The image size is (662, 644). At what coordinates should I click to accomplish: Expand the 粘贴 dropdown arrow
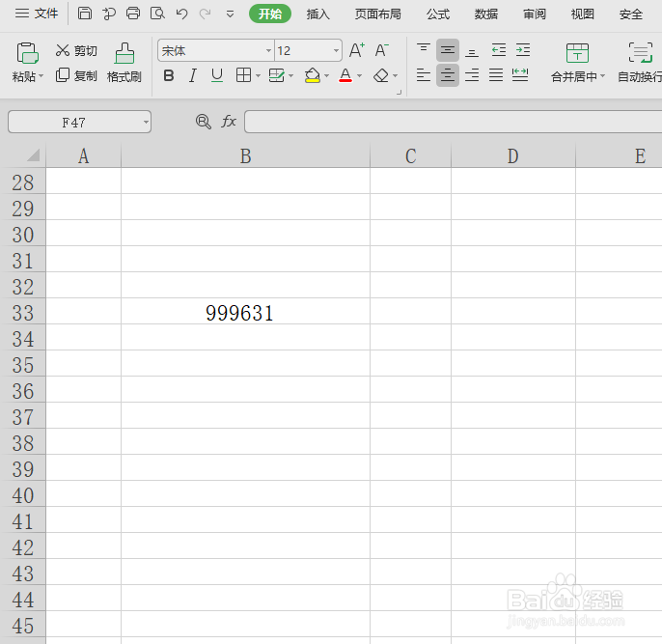[41, 76]
